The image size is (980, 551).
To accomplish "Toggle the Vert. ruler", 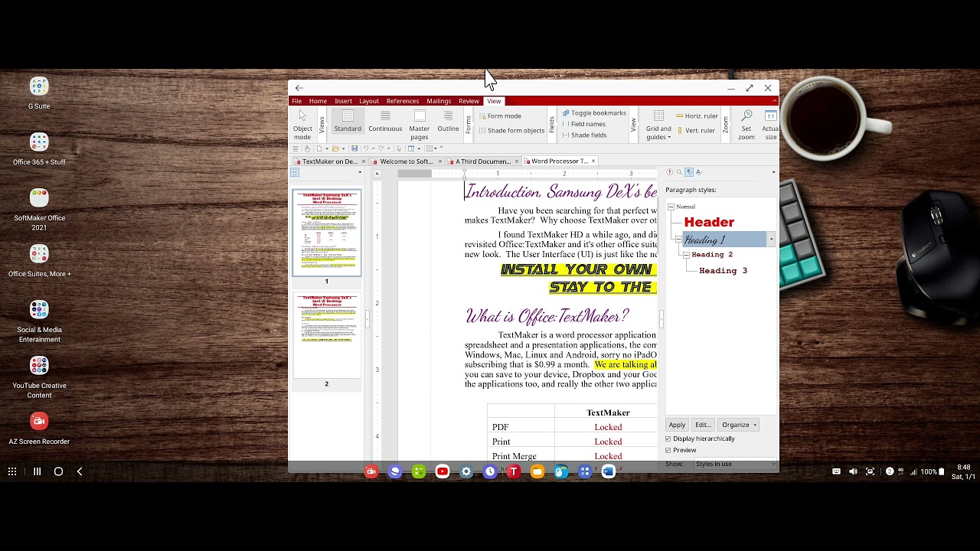I will [696, 131].
